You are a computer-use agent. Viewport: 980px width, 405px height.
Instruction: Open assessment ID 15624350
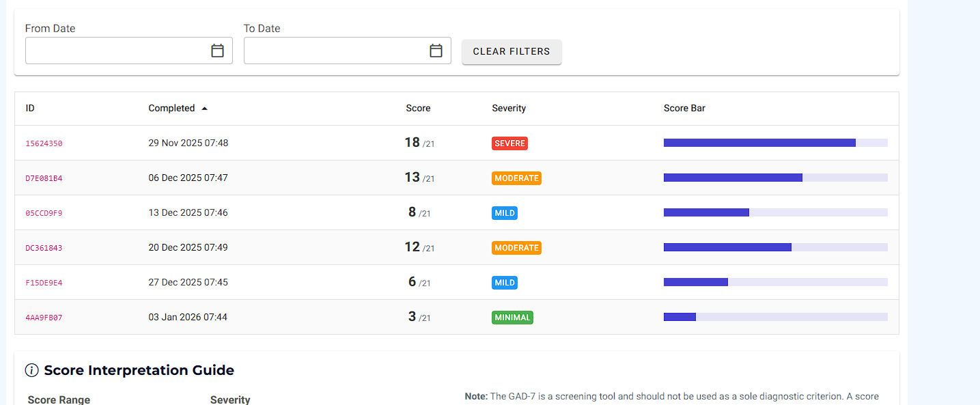[44, 143]
